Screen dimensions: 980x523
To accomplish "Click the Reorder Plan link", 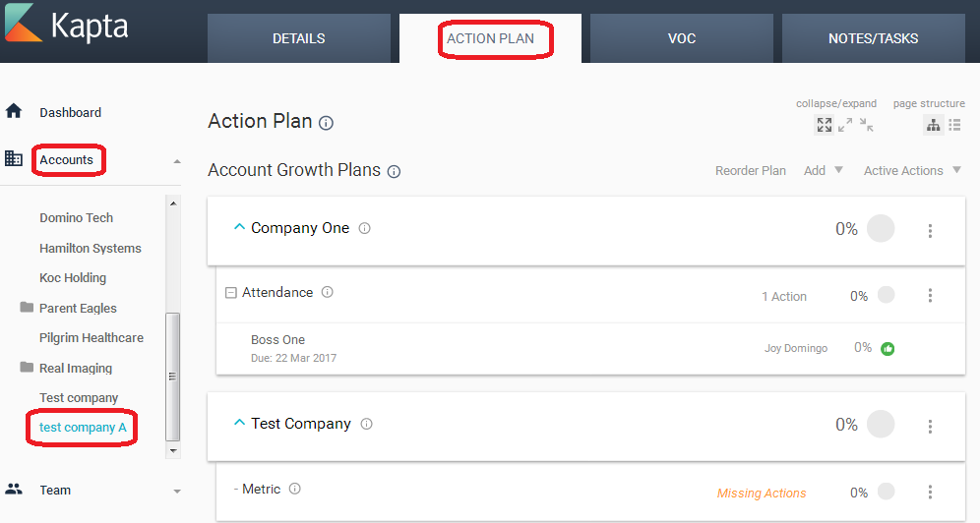I will click(750, 170).
